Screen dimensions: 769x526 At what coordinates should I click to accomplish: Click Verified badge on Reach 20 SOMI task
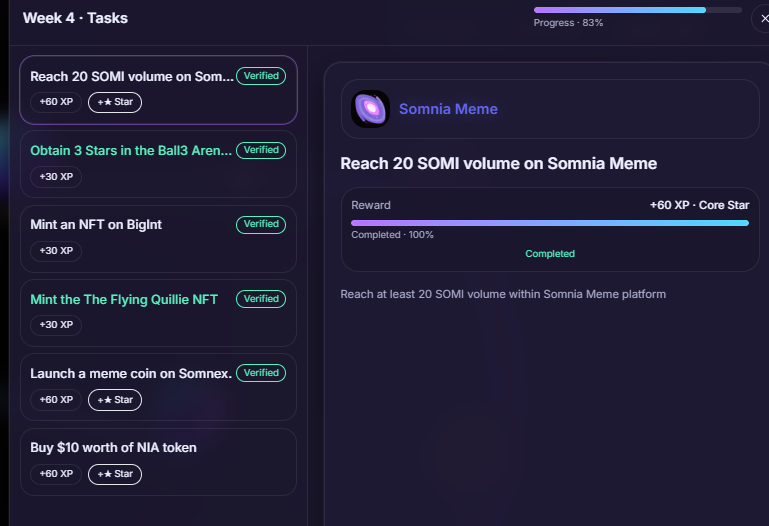(261, 76)
